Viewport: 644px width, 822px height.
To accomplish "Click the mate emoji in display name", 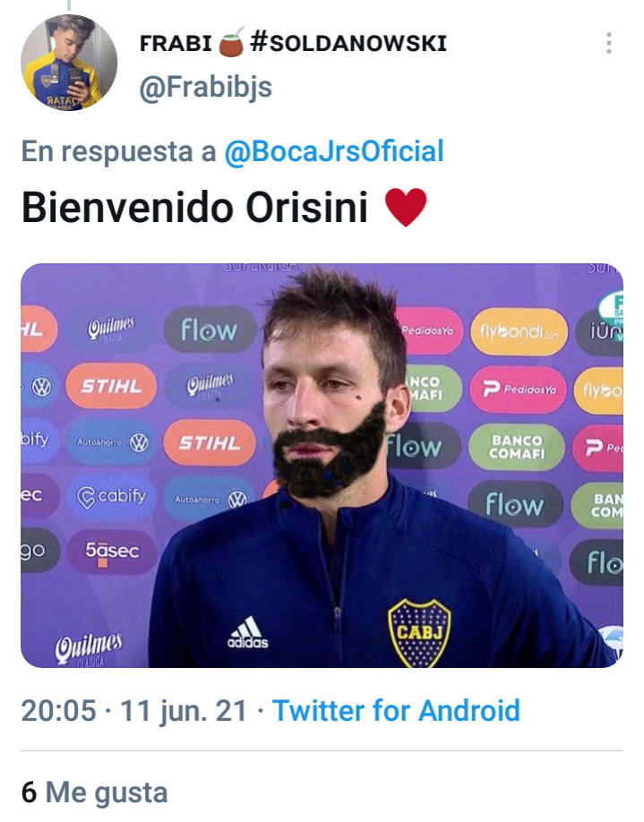I will click(x=231, y=42).
